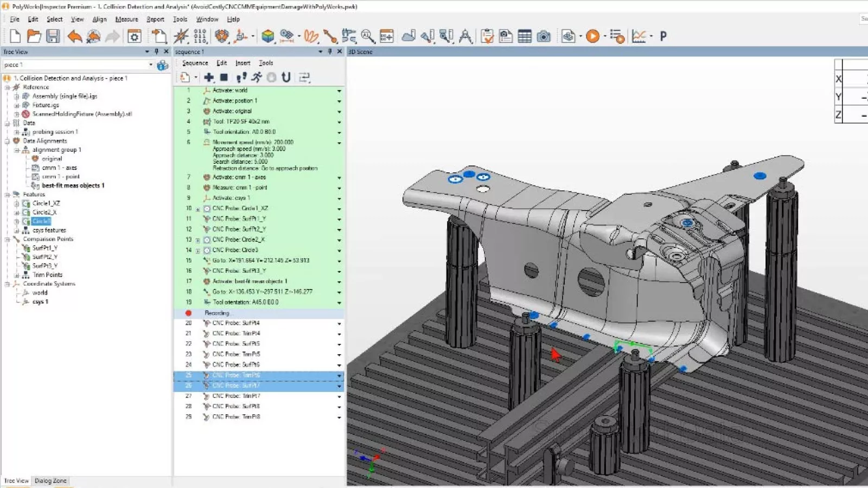868x488 pixels.
Task: Select the Circle3 feature in tree
Action: 41,221
